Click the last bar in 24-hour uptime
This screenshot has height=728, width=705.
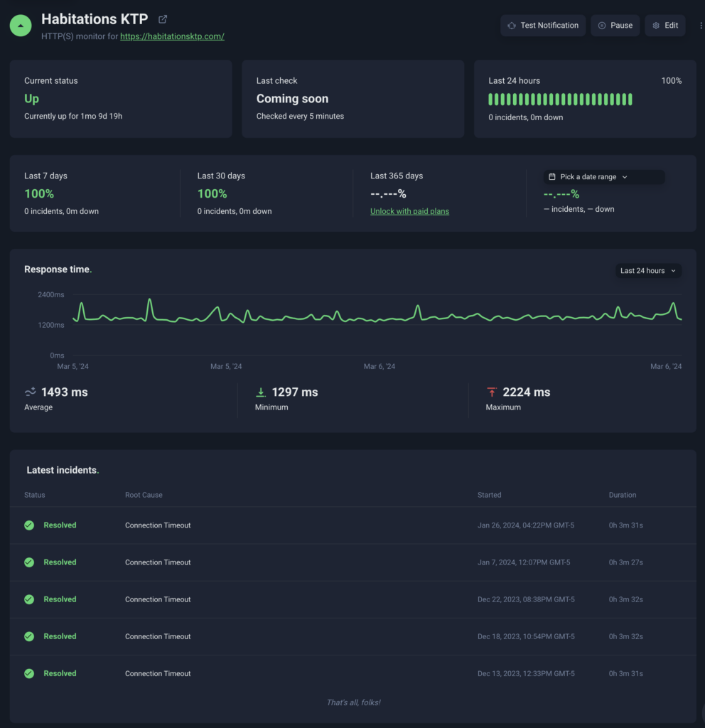tap(630, 100)
